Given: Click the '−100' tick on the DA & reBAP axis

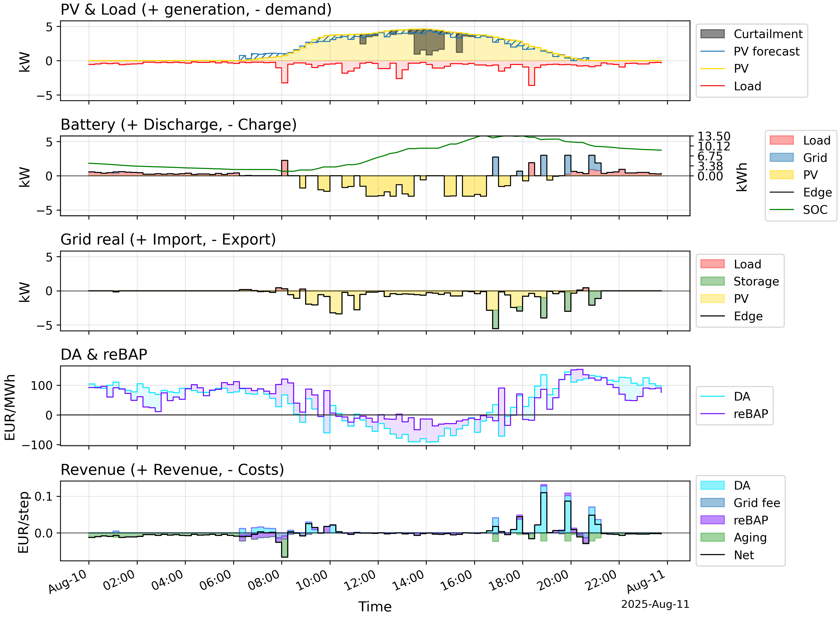Looking at the screenshot, I should pyautogui.click(x=37, y=445).
